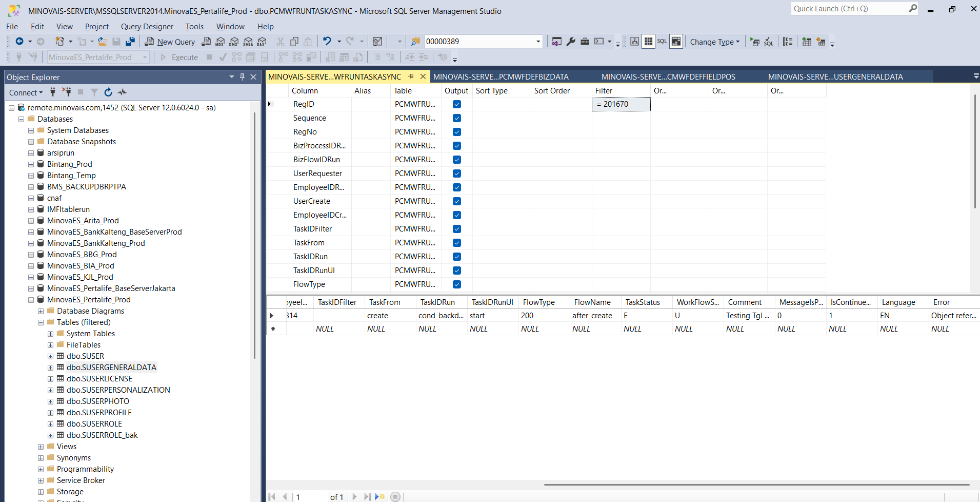The width and height of the screenshot is (980, 502).
Task: Toggle the Criteria pane grid icon
Action: [x=648, y=42]
